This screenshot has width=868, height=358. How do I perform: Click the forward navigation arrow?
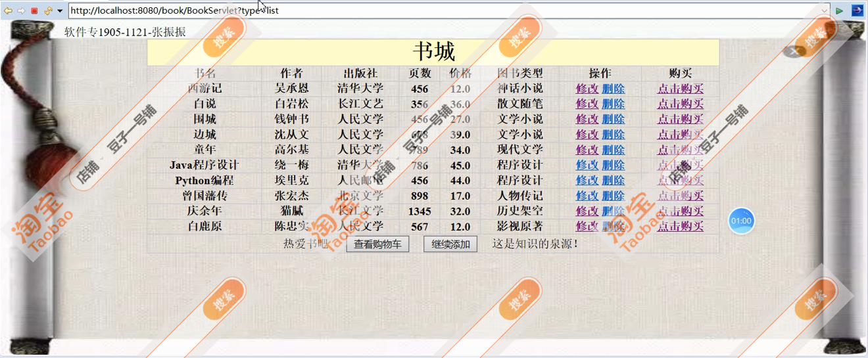pos(21,11)
